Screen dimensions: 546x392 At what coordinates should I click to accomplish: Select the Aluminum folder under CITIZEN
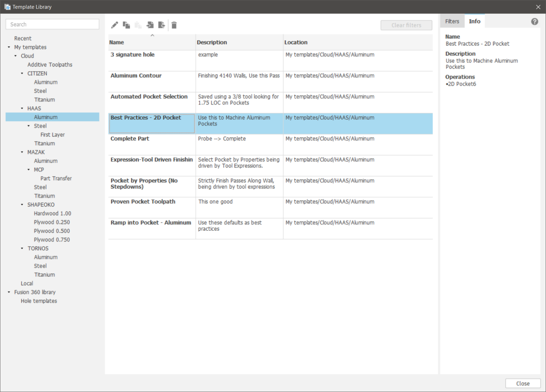(x=45, y=82)
